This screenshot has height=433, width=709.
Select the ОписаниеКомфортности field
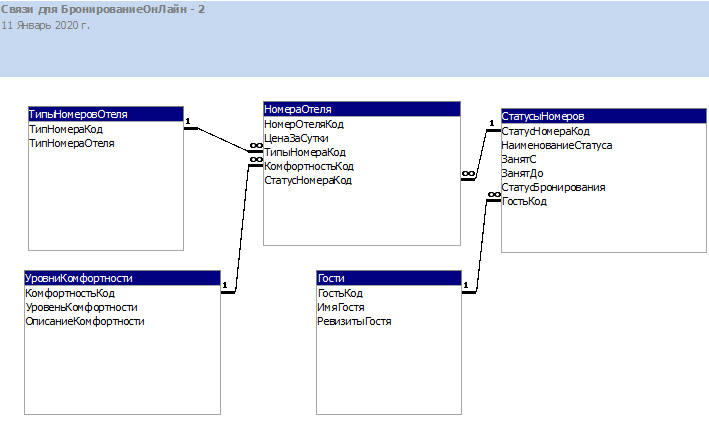(x=85, y=322)
